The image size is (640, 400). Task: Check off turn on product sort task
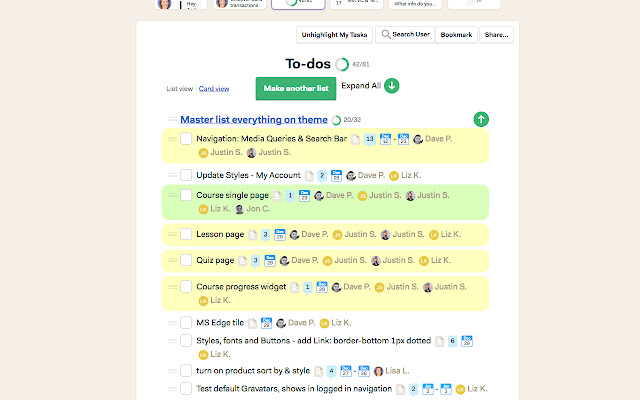pyautogui.click(x=186, y=371)
